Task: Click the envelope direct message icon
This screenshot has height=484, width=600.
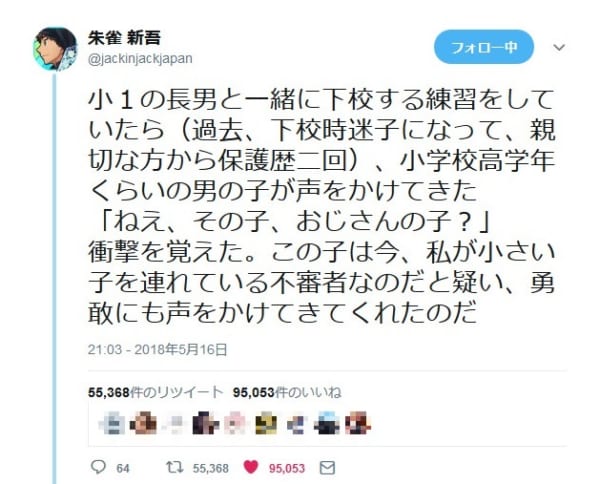Action: [x=327, y=468]
